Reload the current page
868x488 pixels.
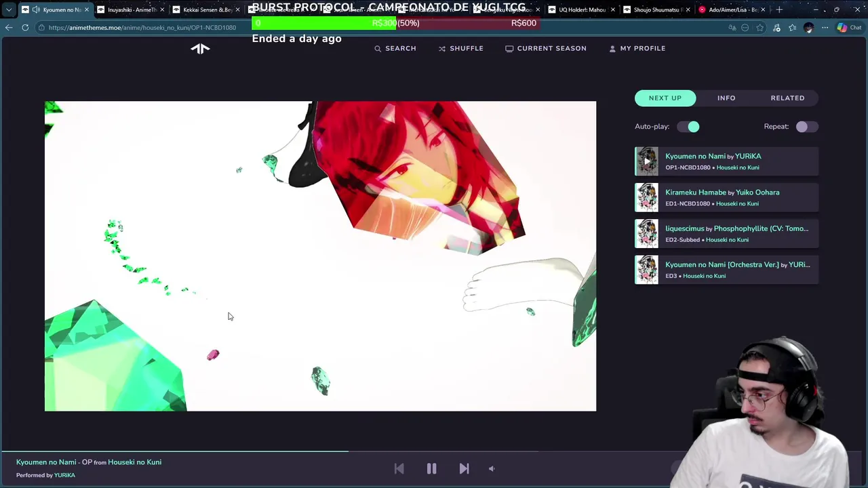click(x=25, y=28)
